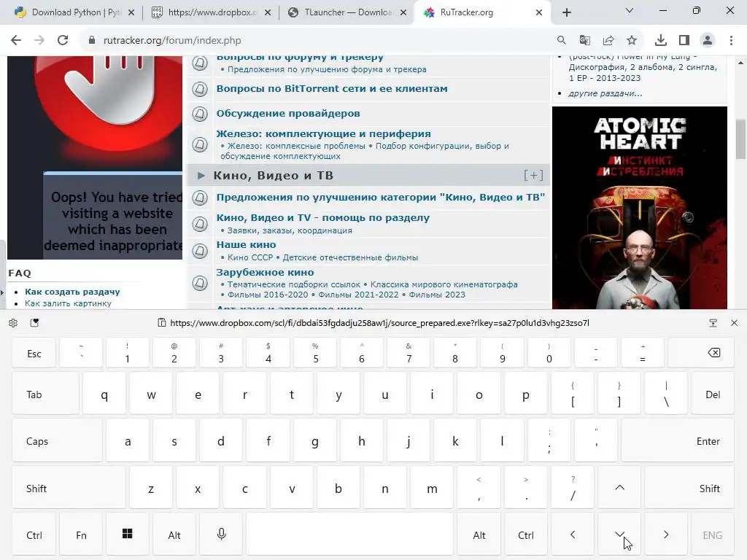Go back using browser back arrow
This screenshot has height=560, width=747.
coord(16,41)
